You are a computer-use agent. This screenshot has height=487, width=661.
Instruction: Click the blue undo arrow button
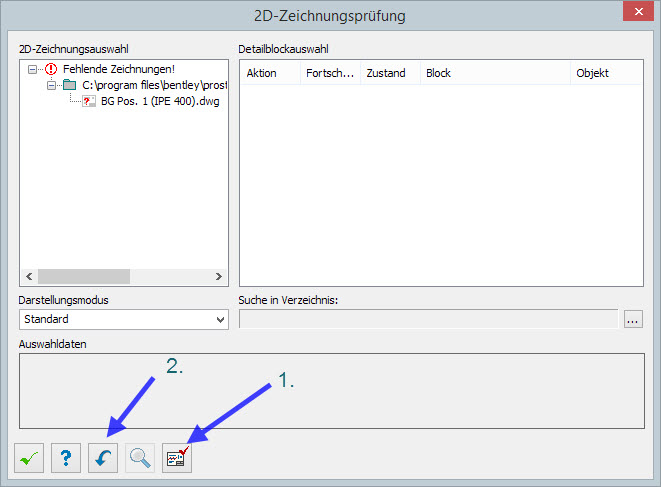tap(103, 458)
